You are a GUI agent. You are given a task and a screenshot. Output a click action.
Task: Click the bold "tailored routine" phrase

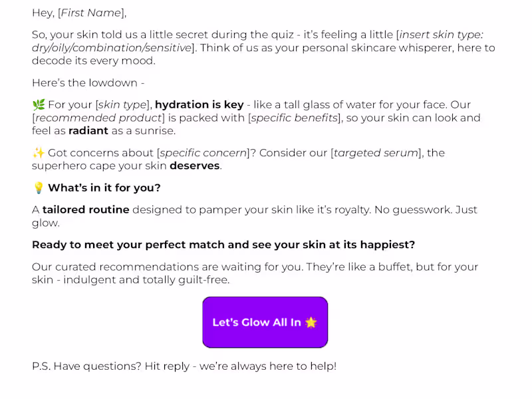coord(86,210)
